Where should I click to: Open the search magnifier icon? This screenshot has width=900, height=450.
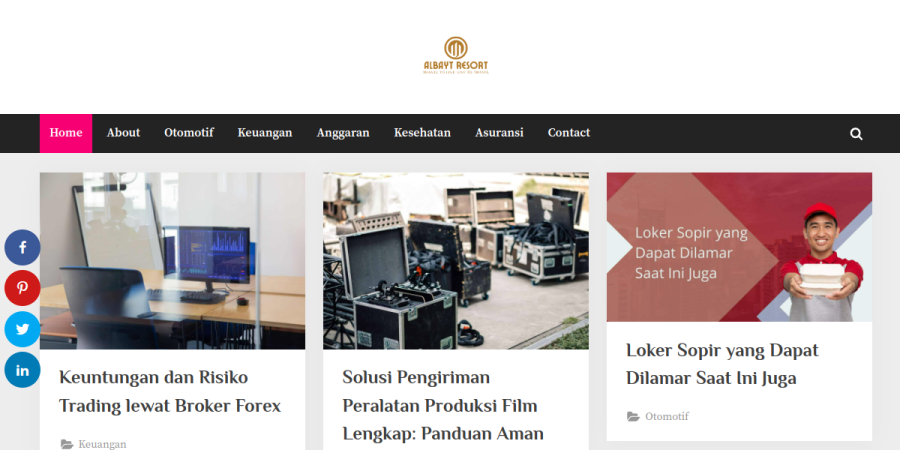click(x=856, y=134)
